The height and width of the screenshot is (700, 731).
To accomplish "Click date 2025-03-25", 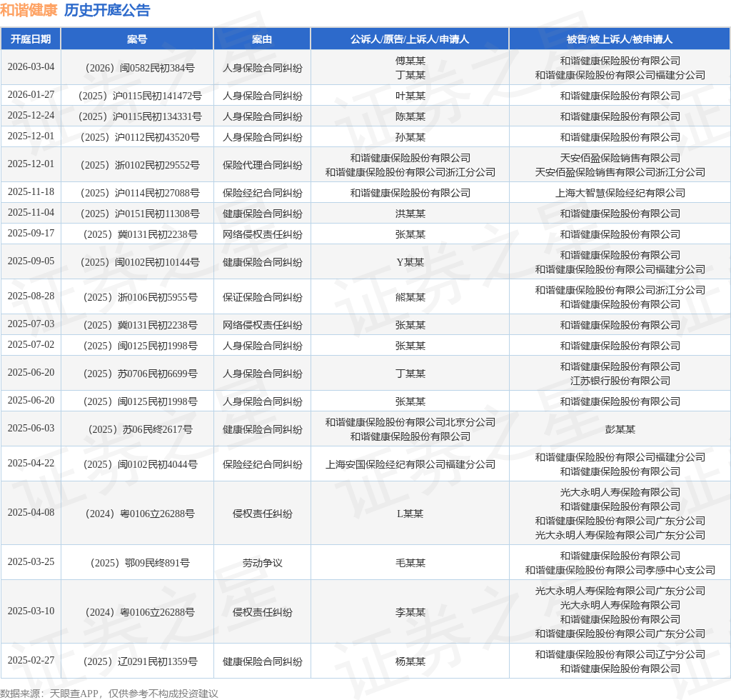I will click(31, 562).
